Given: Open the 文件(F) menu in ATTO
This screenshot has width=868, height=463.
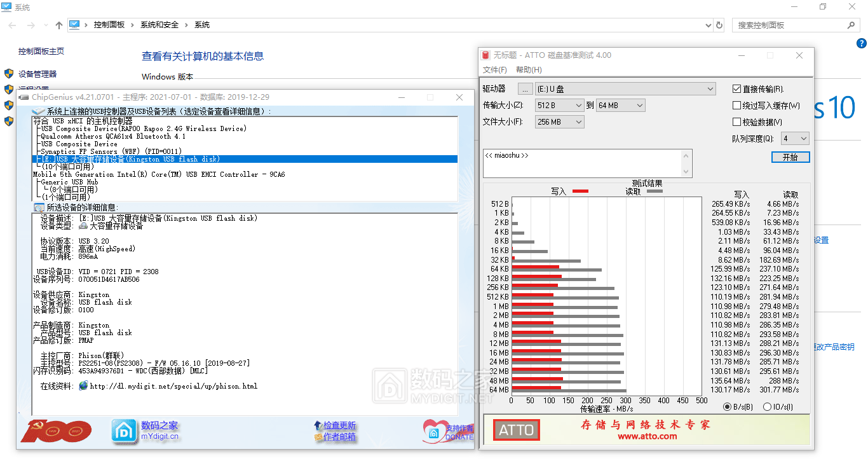Looking at the screenshot, I should (x=495, y=70).
